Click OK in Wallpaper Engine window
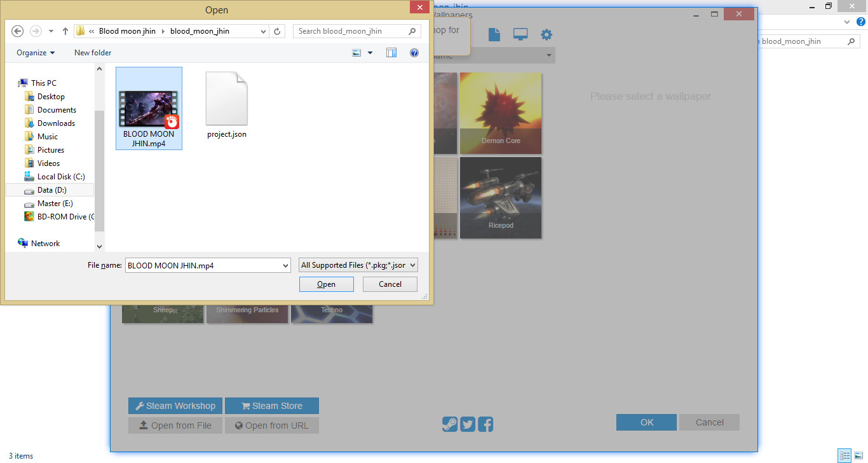Screen dimensions: 868x463 click(x=647, y=422)
